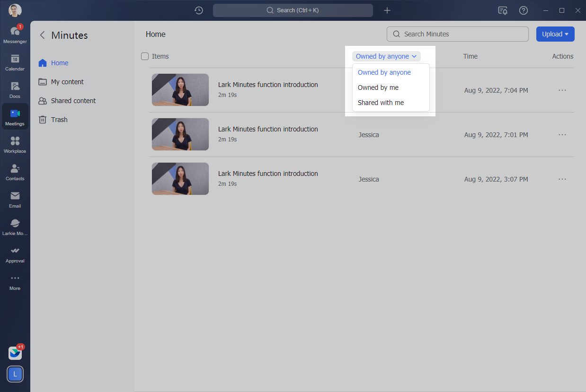Open the Calendar app icon

pyautogui.click(x=15, y=61)
